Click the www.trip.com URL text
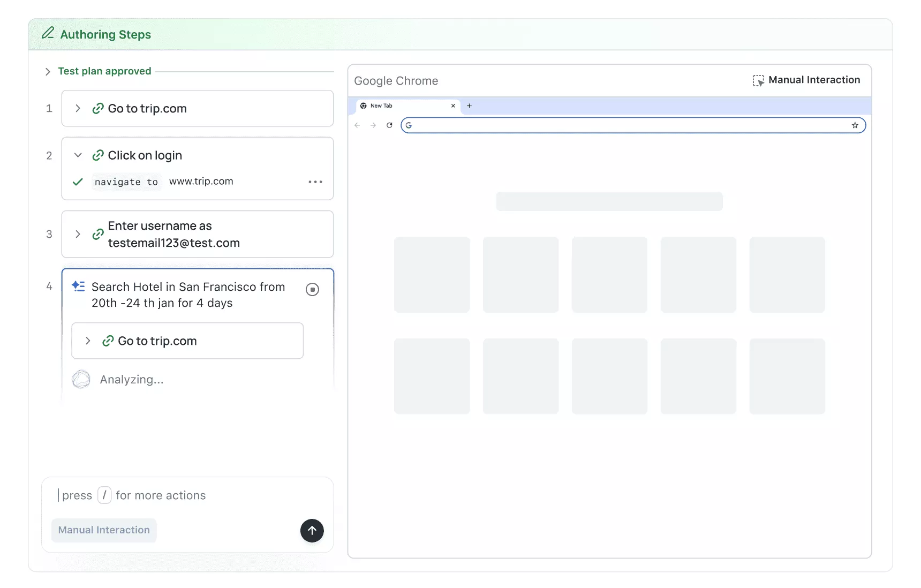This screenshot has width=921, height=588. 201,182
